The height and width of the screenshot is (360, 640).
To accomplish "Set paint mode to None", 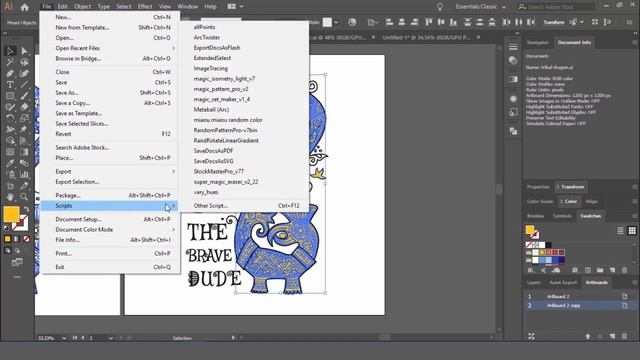I will [x=26, y=239].
